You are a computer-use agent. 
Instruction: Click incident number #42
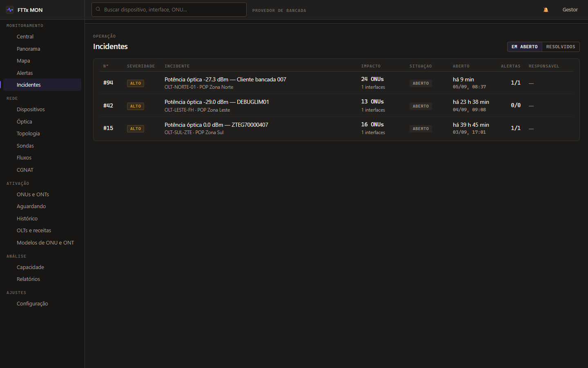pyautogui.click(x=108, y=105)
